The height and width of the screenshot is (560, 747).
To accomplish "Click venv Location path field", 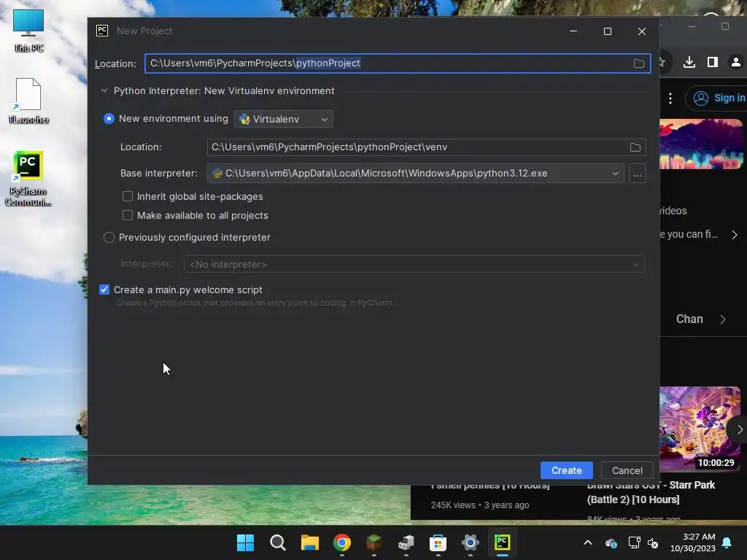I will tap(426, 147).
